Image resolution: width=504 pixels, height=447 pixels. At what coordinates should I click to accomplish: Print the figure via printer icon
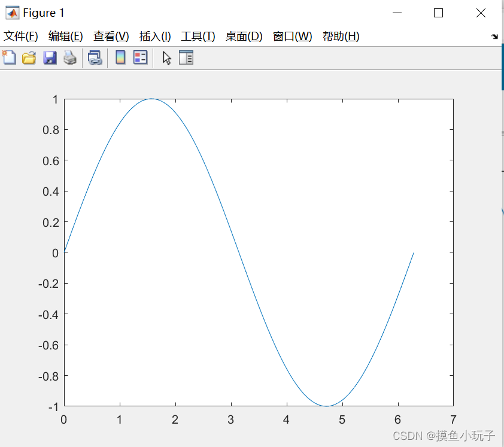pos(70,58)
